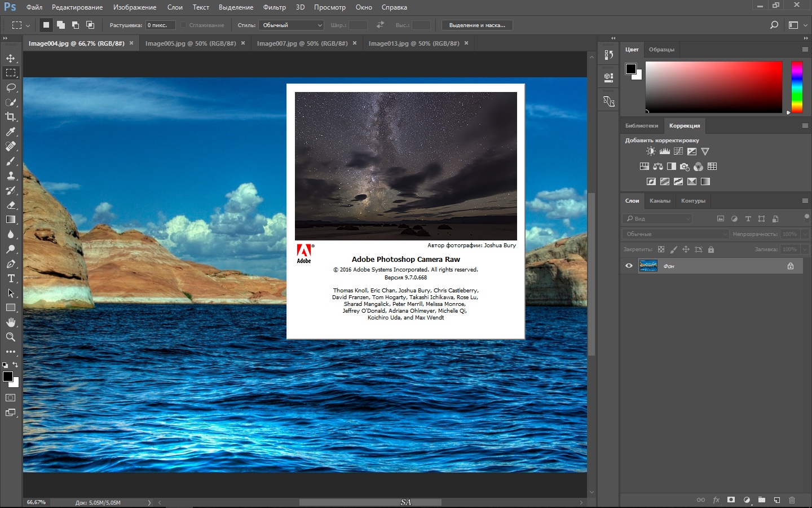Viewport: 812px width, 508px height.
Task: Select the Lasso tool
Action: click(x=11, y=87)
